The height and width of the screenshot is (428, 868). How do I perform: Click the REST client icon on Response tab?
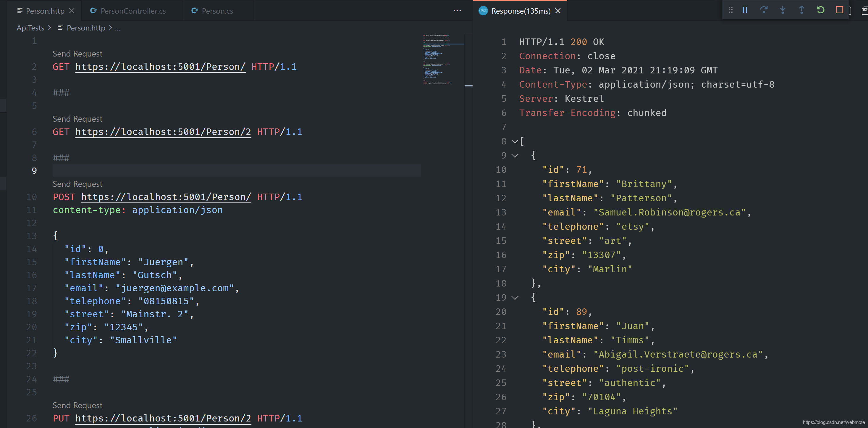[483, 11]
